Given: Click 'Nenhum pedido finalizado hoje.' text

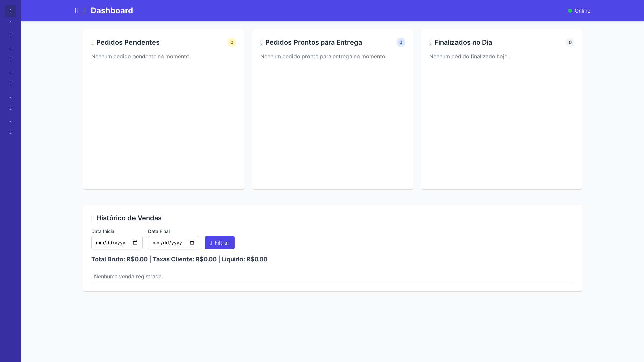Looking at the screenshot, I should (x=469, y=56).
